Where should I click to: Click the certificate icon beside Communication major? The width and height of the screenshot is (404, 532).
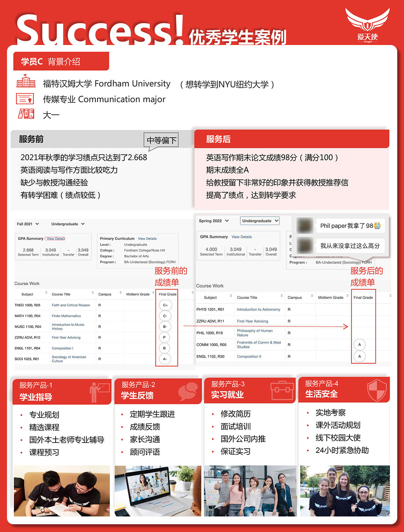click(x=25, y=98)
